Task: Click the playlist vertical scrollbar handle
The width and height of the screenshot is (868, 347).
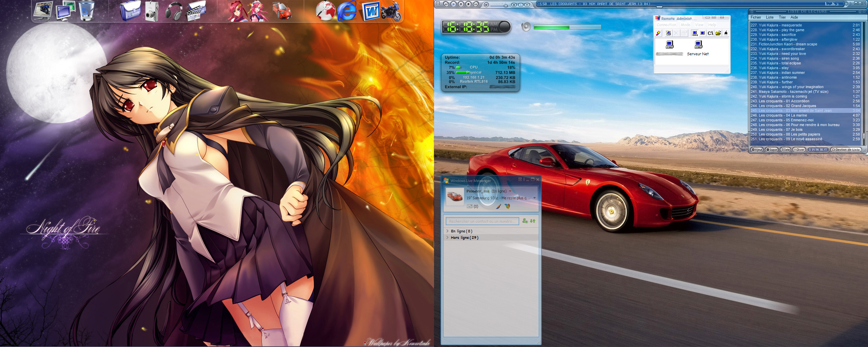Action: click(x=864, y=136)
